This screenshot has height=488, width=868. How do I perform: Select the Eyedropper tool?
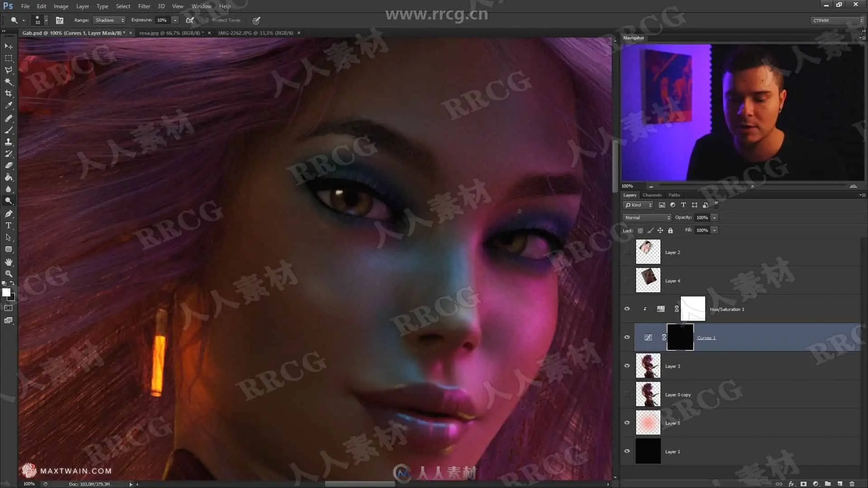tap(9, 105)
